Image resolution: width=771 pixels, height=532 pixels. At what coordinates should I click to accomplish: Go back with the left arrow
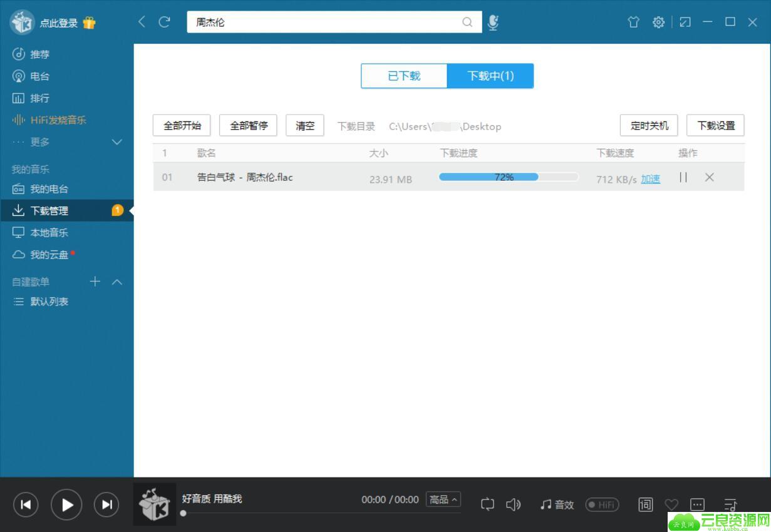(x=142, y=22)
